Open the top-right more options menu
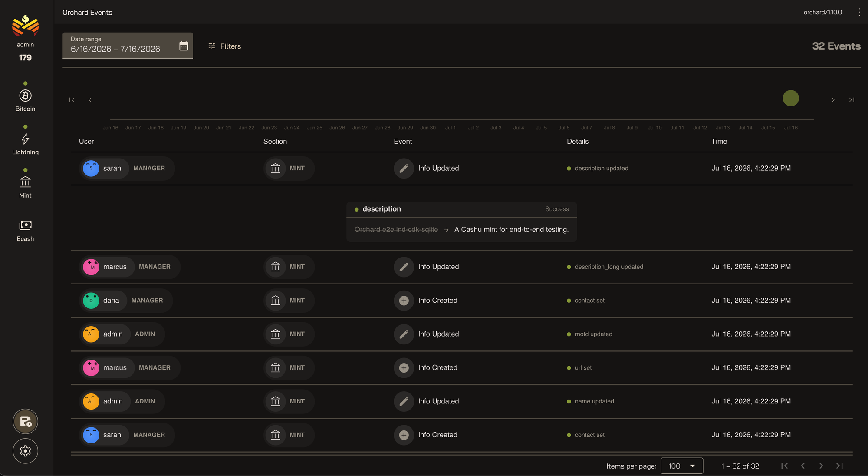The width and height of the screenshot is (868, 476). [859, 12]
